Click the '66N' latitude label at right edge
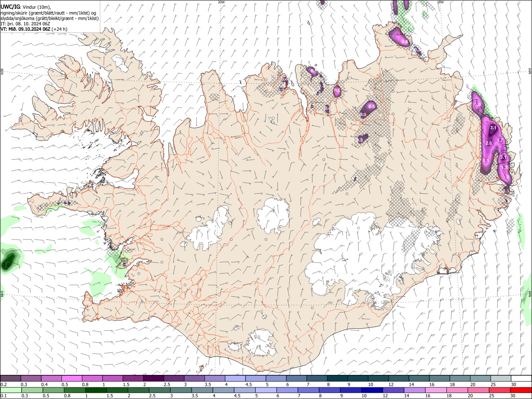 (530, 71)
